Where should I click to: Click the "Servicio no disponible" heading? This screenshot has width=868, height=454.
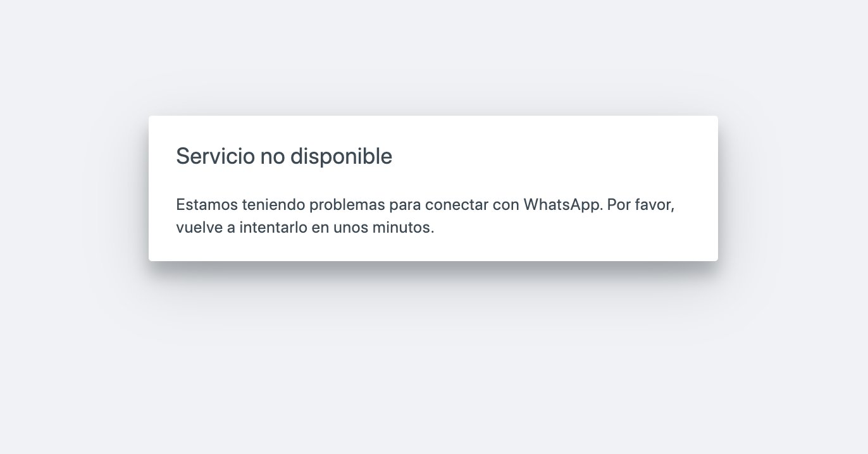click(284, 156)
